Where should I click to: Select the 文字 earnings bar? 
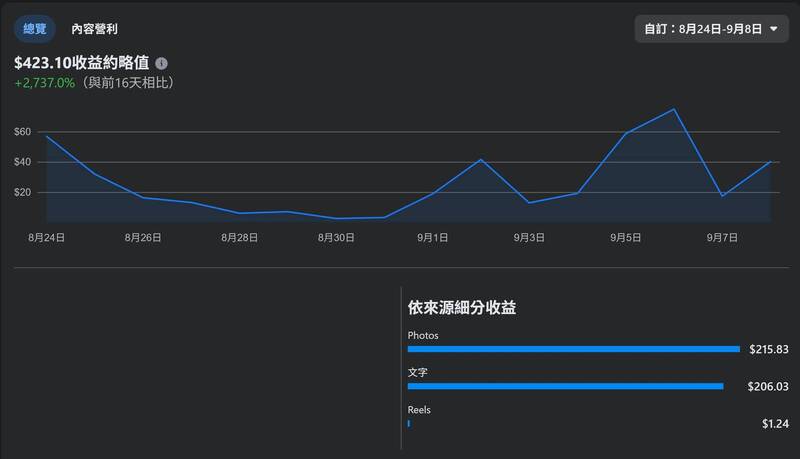[x=565, y=386]
